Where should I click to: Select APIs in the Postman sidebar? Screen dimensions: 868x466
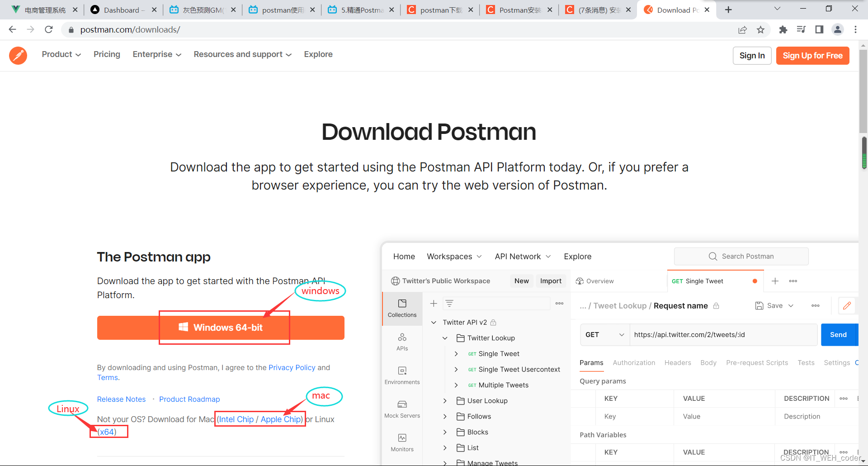[402, 342]
